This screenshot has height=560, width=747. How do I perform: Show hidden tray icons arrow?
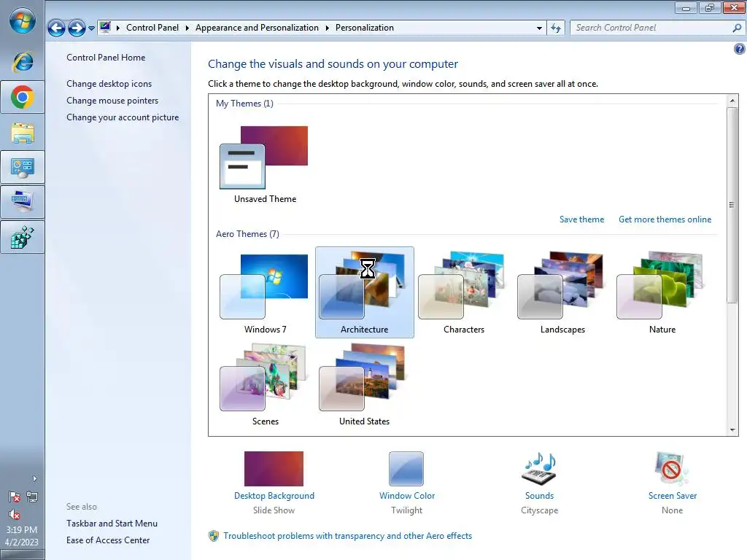click(34, 478)
